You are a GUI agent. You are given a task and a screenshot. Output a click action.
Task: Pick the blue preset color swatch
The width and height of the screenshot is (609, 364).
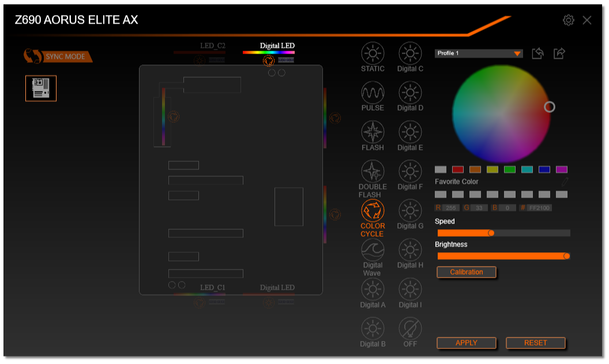point(544,169)
